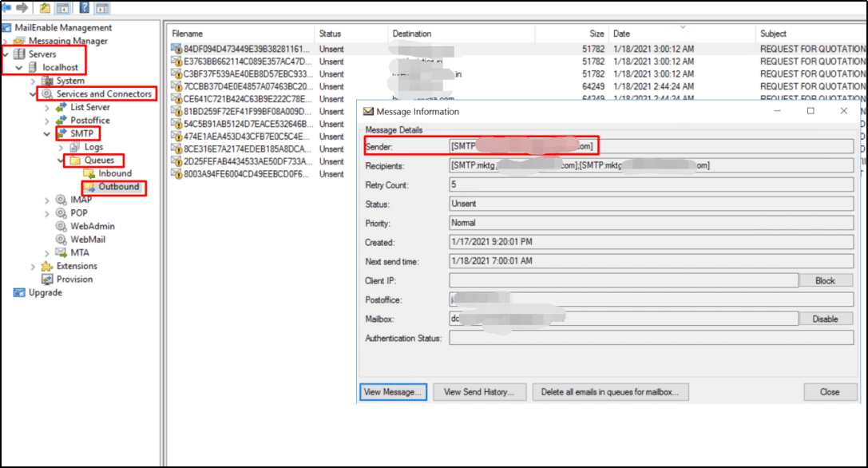Click the Back arrow toolbar icon
868x468 pixels.
(6, 8)
